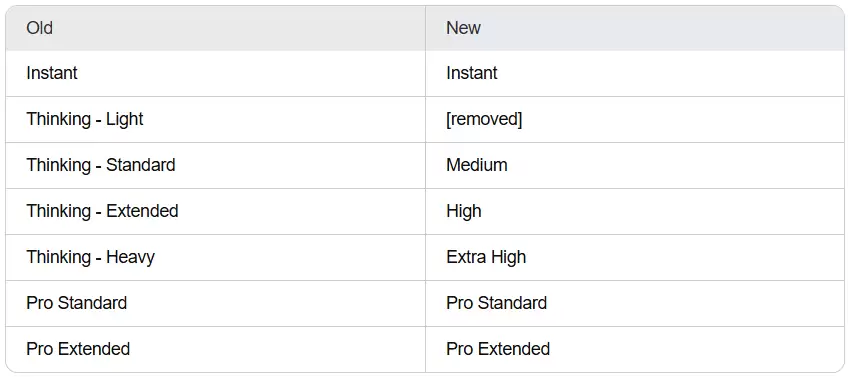This screenshot has width=849, height=377.
Task: Select the "Instant" cell in New column
Action: pyautogui.click(x=635, y=74)
